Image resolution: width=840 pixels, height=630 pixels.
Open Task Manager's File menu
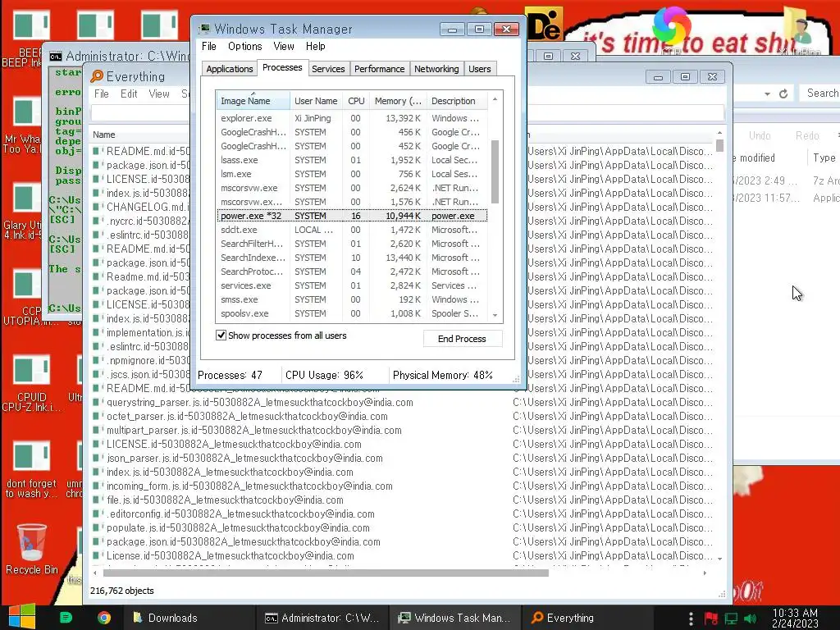point(209,46)
